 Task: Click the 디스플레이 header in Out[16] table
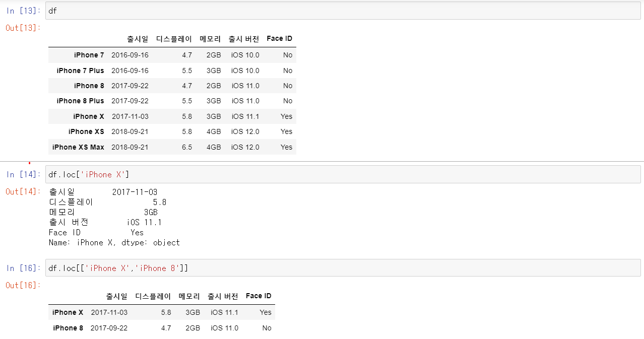coord(153,296)
